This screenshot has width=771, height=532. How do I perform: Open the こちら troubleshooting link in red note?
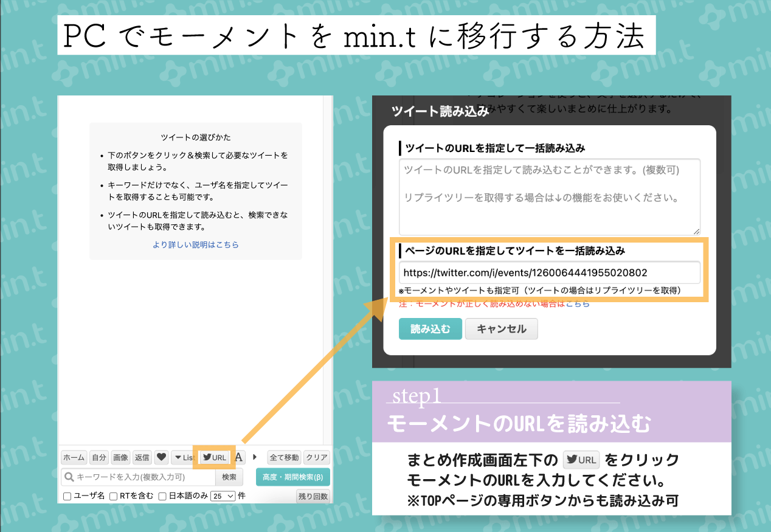tap(577, 303)
